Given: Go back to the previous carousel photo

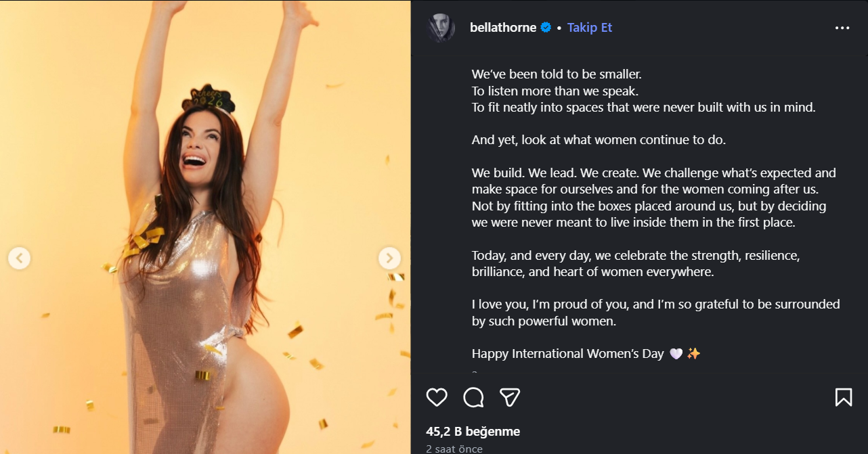Looking at the screenshot, I should 19,258.
